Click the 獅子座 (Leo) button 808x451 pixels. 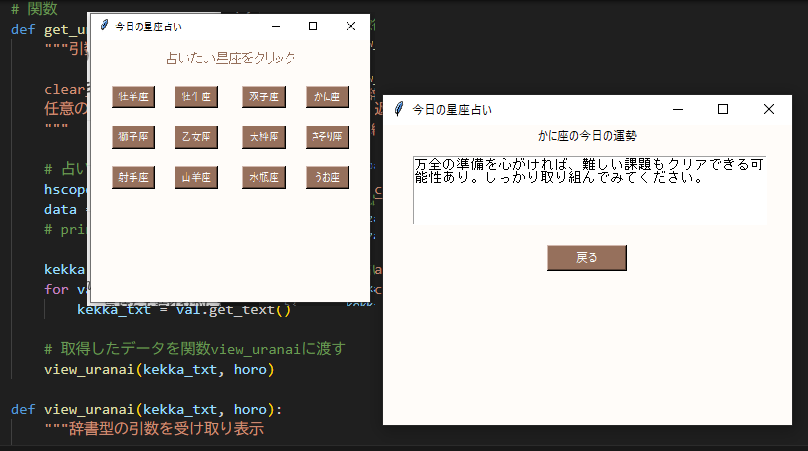point(134,137)
